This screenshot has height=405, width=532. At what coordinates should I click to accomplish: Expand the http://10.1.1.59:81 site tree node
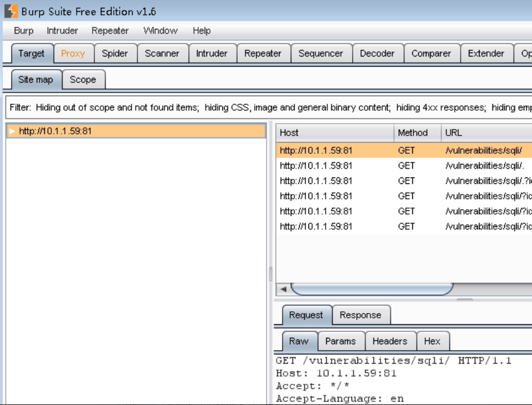12,131
